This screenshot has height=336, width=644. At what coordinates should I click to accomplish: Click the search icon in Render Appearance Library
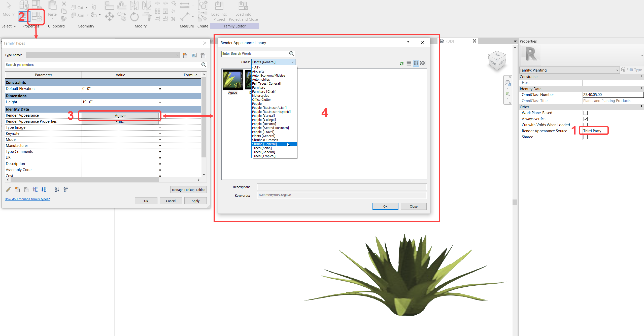[291, 54]
